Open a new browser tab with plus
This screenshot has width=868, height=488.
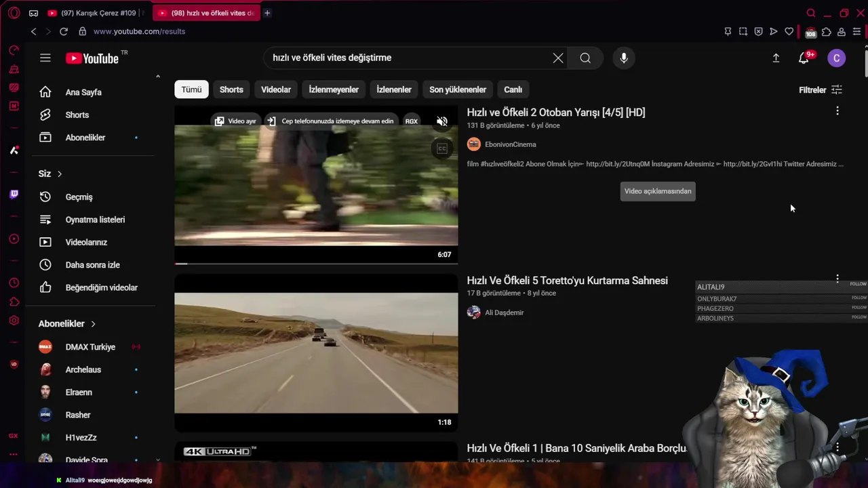pos(267,13)
